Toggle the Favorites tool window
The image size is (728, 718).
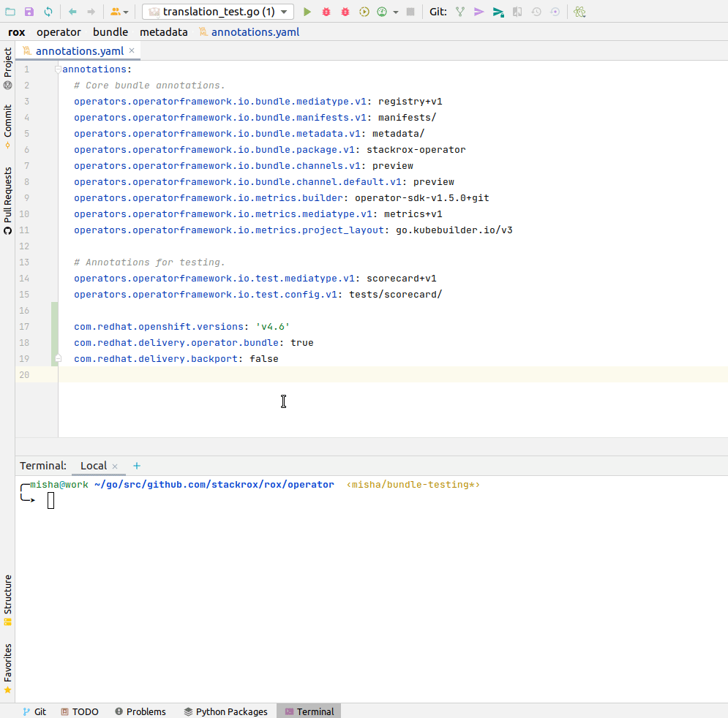(x=8, y=670)
